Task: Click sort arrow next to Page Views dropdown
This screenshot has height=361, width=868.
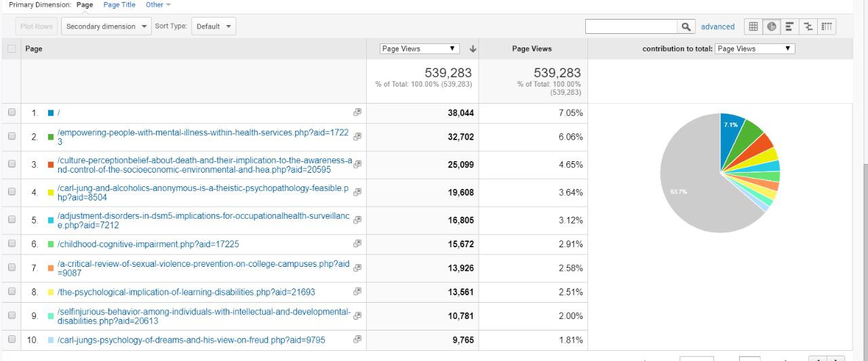Action: pos(473,49)
